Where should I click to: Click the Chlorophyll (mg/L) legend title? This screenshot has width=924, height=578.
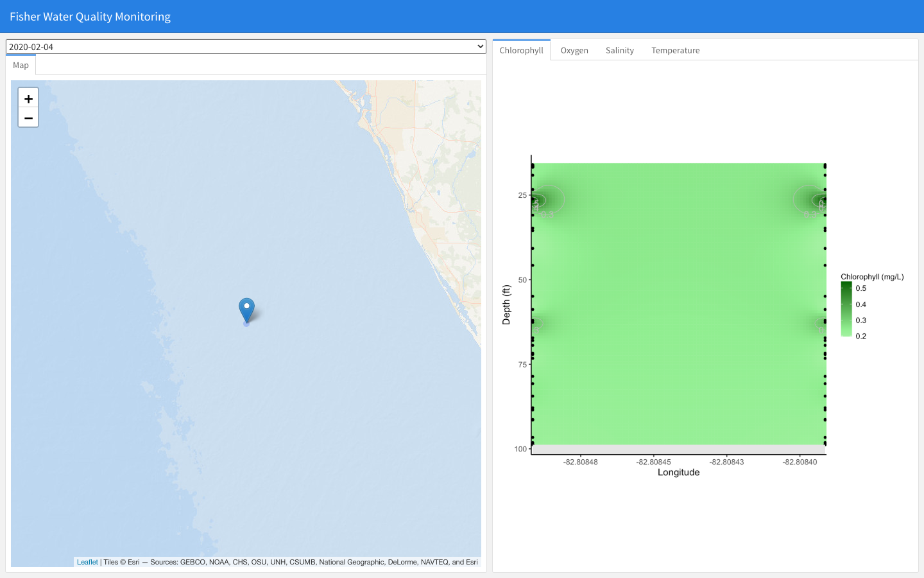tap(872, 277)
